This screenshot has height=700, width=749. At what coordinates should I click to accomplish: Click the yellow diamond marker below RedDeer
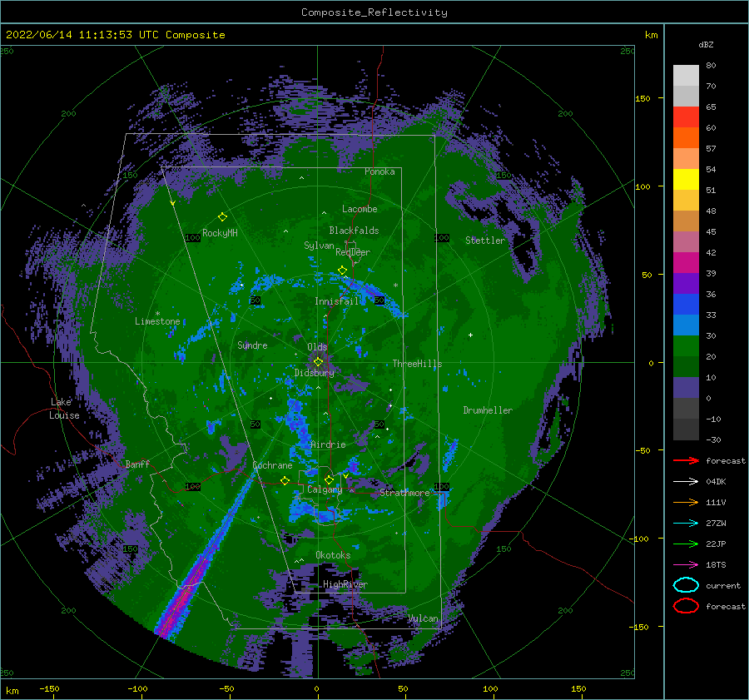342,271
